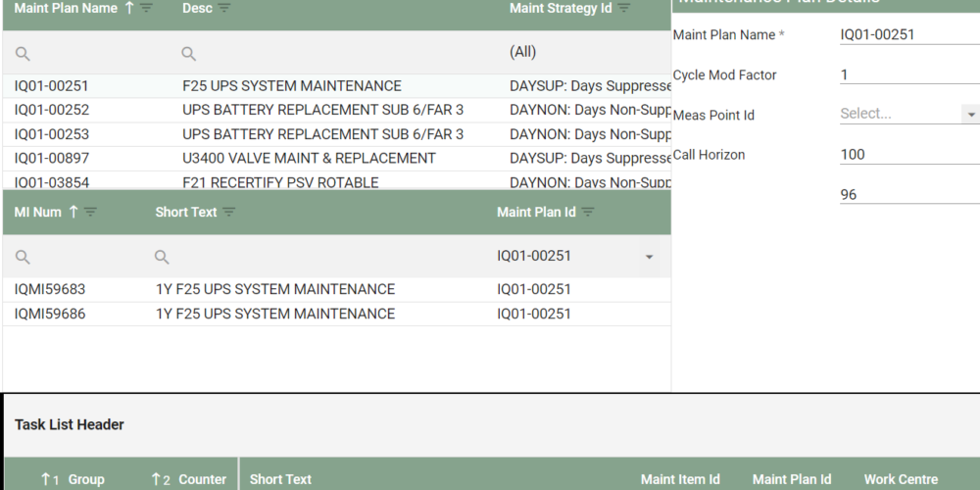
Task: Edit the Maint Plan Name field IQ01-00251
Action: [x=909, y=34]
